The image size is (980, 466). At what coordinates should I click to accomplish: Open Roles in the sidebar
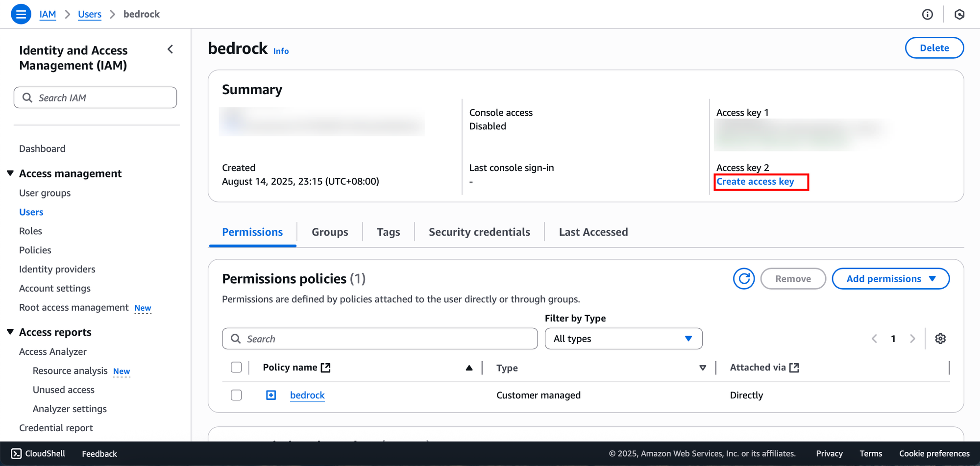[x=30, y=231]
